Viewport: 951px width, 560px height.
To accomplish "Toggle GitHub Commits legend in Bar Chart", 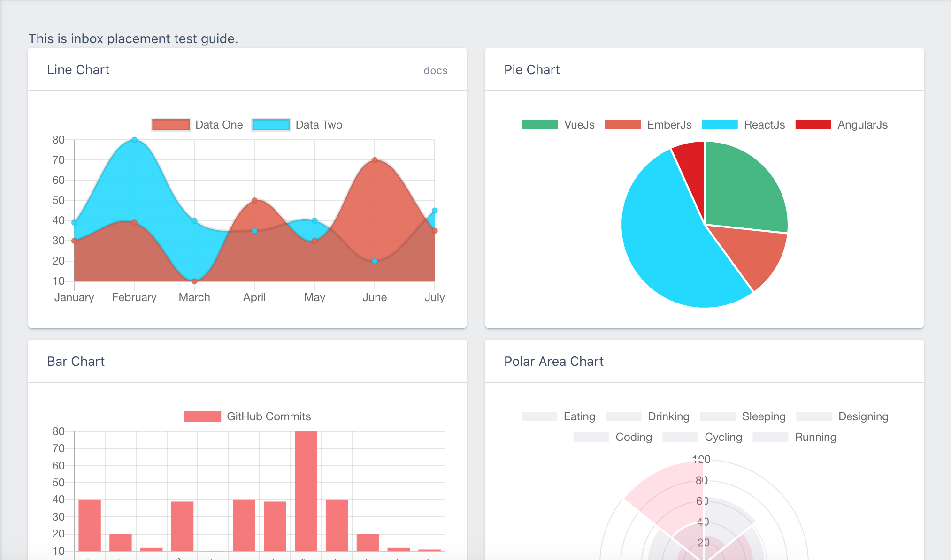I will 247,416.
